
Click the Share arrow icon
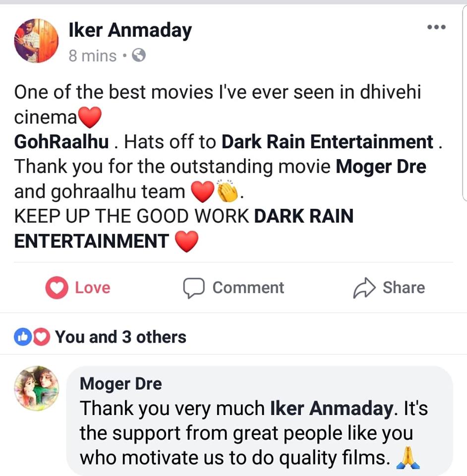[x=364, y=288]
